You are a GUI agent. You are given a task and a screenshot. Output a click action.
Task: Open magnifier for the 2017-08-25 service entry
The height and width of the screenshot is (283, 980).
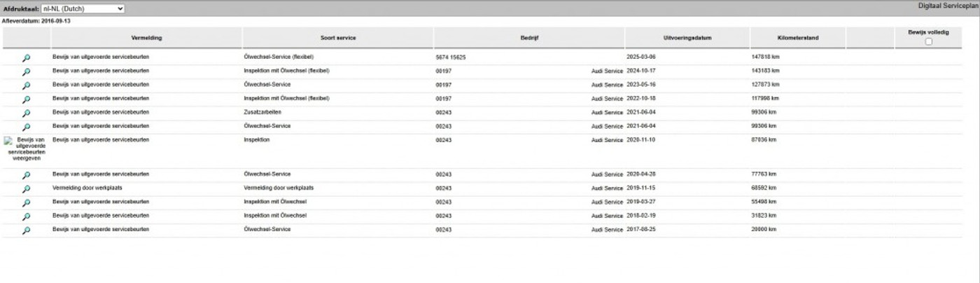tap(26, 230)
